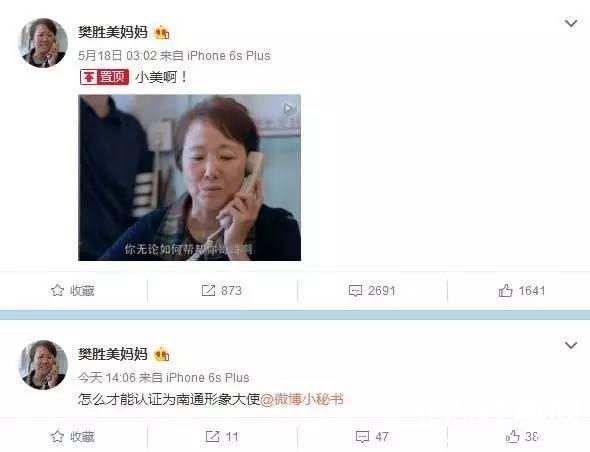Click the red 置顶 pinned tag
This screenshot has width=590, height=452.
(104, 77)
